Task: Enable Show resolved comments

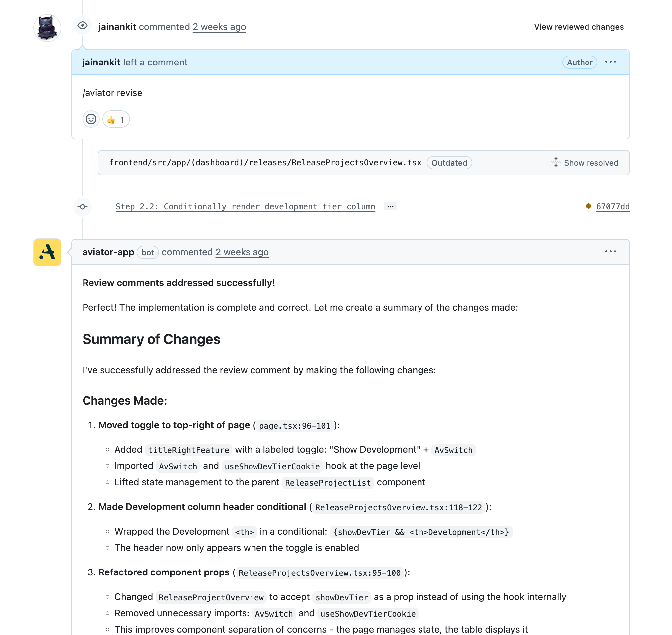Action: 591,163
